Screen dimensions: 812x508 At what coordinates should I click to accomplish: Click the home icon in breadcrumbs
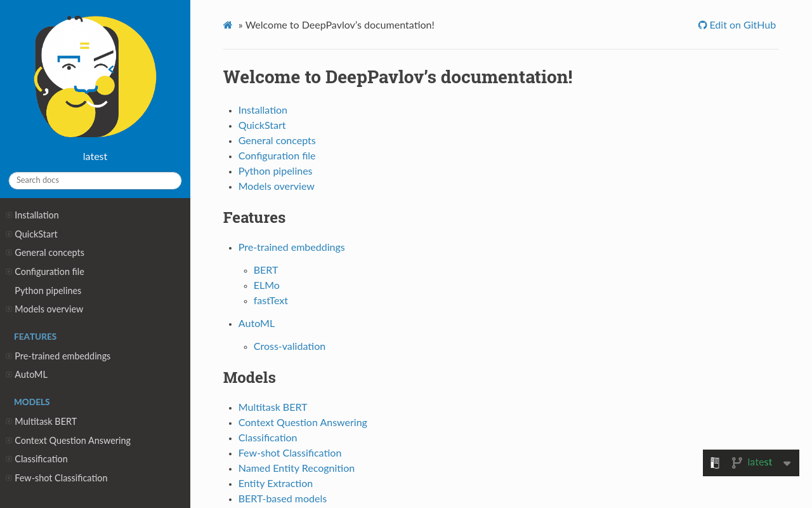pyautogui.click(x=228, y=25)
